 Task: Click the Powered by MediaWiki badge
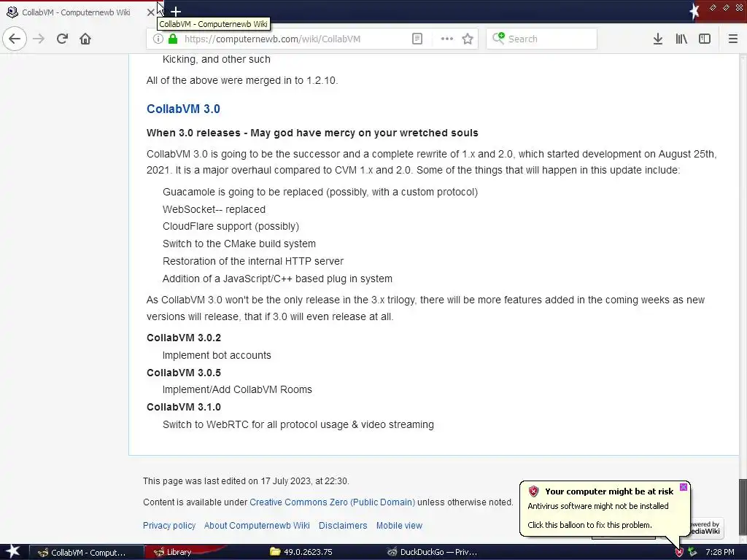tap(706, 528)
